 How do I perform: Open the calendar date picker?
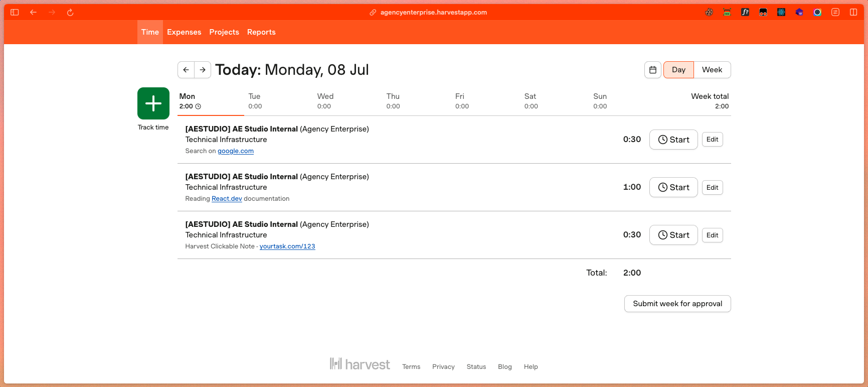click(x=653, y=70)
